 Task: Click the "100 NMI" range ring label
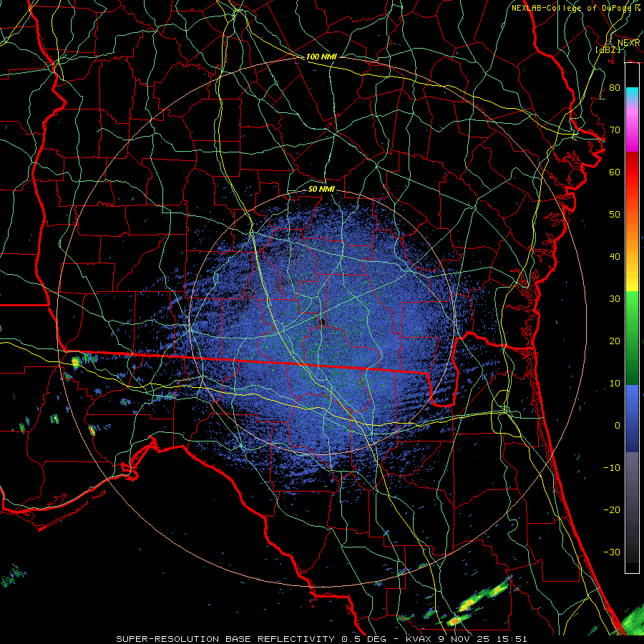click(321, 57)
